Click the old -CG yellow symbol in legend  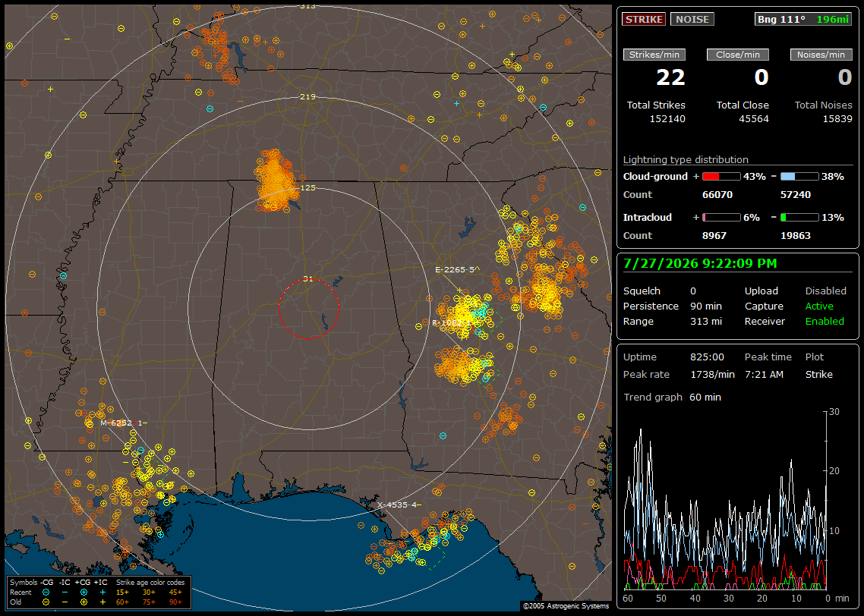[46, 602]
